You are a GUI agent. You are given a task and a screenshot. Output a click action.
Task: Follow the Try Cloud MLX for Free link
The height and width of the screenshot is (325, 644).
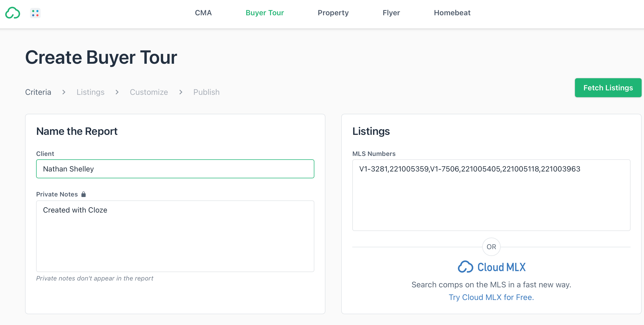click(491, 297)
